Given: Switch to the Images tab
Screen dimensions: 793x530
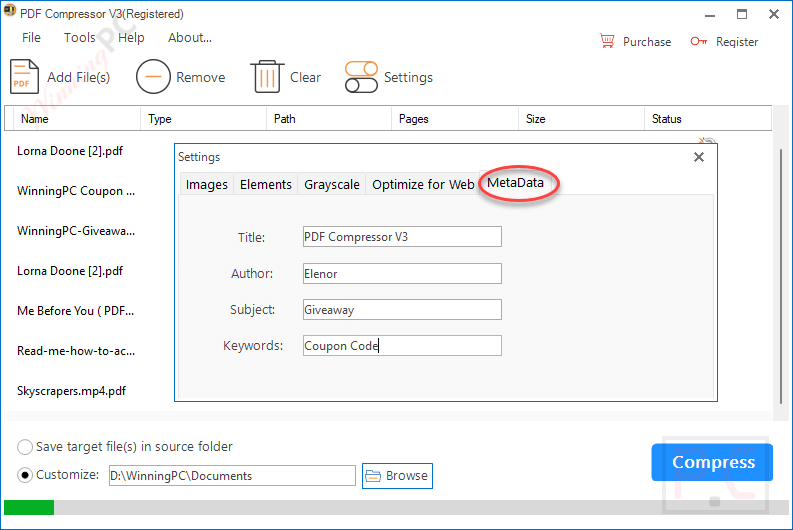Looking at the screenshot, I should 206,185.
